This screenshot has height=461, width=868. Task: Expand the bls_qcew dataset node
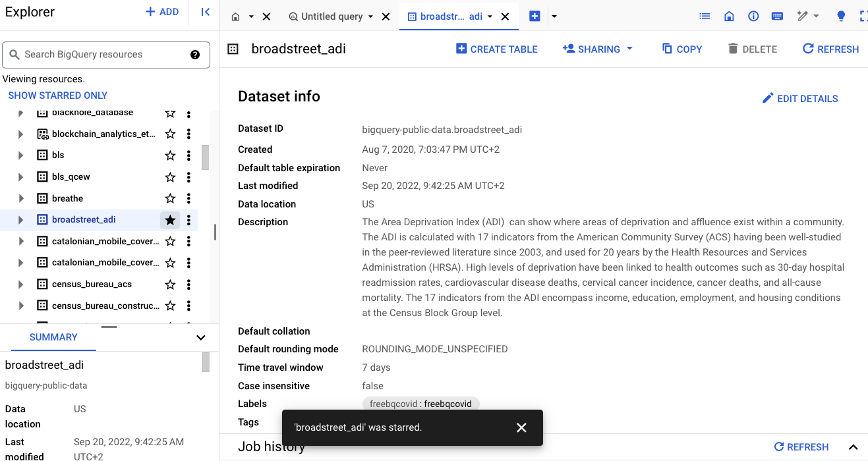point(20,177)
